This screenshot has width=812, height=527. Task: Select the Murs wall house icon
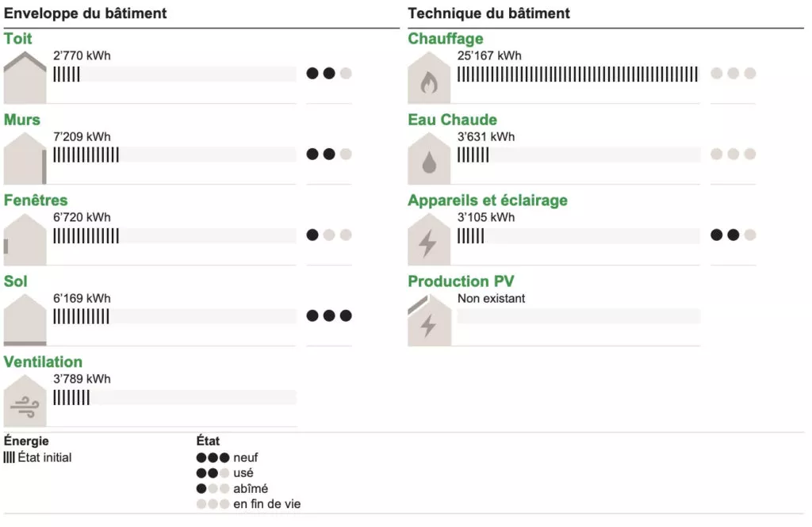tap(25, 158)
